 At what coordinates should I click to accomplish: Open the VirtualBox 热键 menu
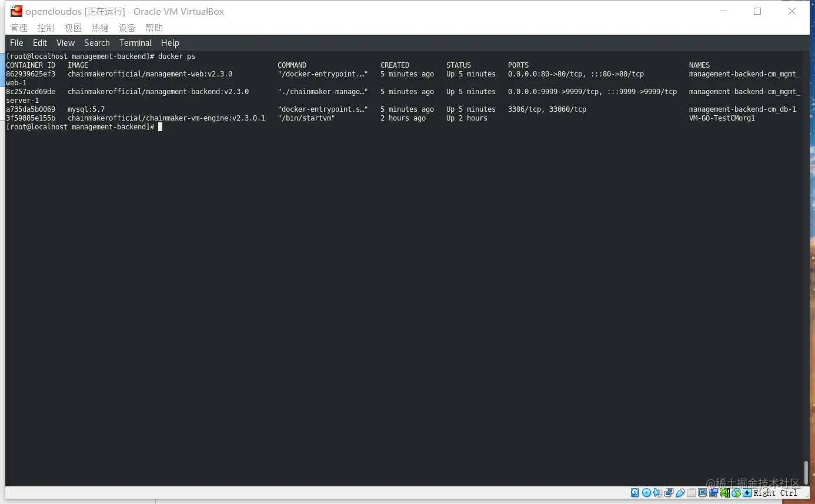100,28
